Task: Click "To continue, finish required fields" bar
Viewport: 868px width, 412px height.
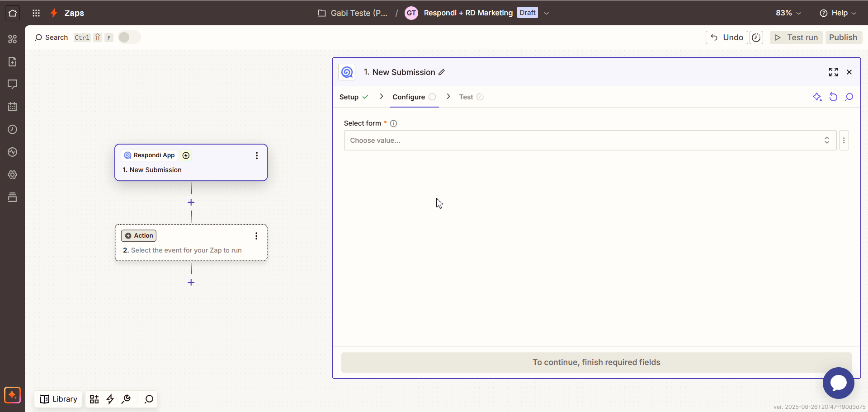Action: (596, 362)
